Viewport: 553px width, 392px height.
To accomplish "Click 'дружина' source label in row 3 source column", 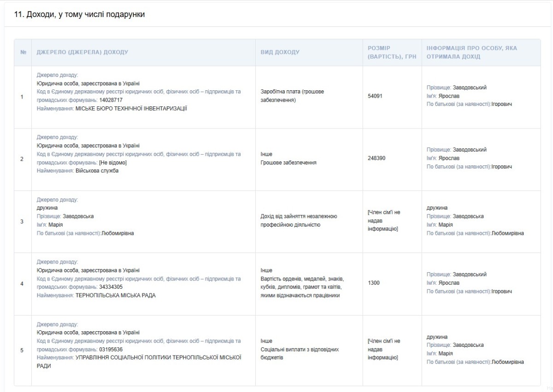I will (x=47, y=208).
